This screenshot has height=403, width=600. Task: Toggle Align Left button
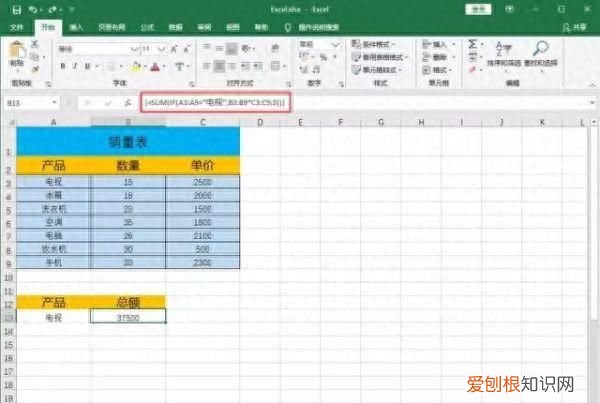(x=207, y=66)
